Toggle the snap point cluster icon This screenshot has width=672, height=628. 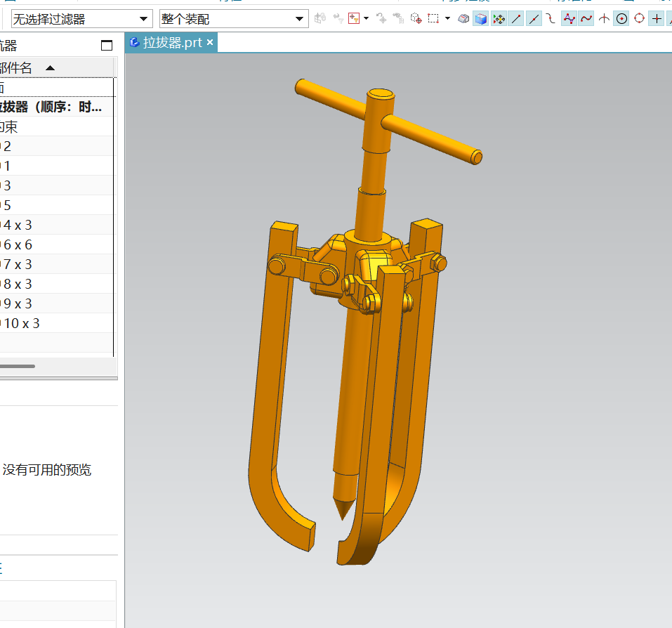(x=499, y=19)
